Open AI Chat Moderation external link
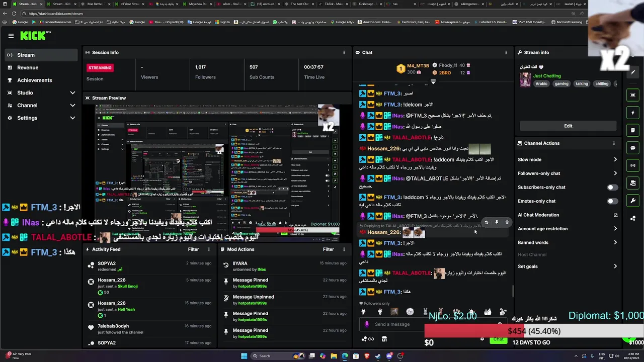The image size is (644, 362). (615, 215)
